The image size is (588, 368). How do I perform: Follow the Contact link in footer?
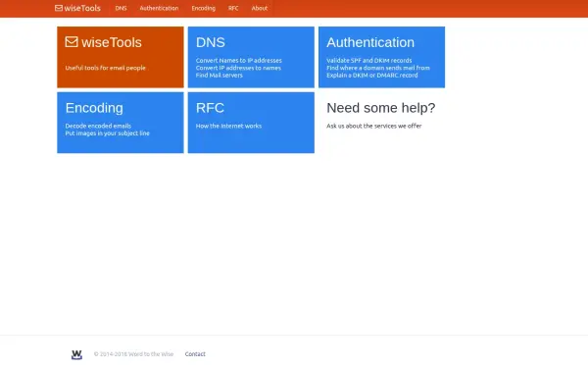point(195,353)
